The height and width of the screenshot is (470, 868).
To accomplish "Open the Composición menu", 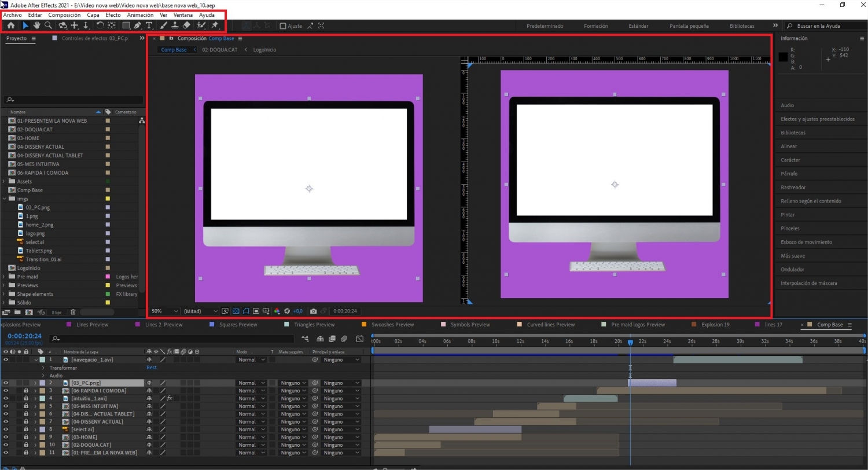I will (64, 14).
